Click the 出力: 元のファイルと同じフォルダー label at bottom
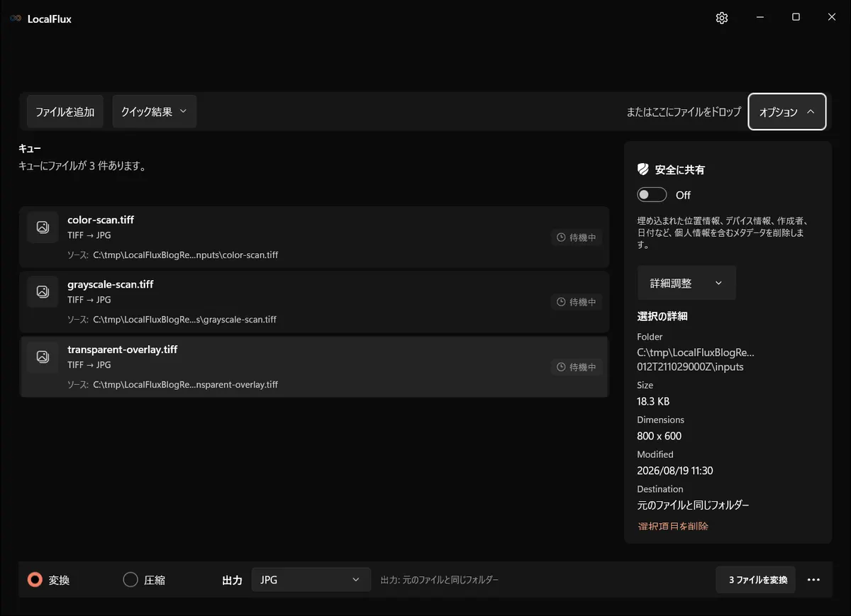This screenshot has width=851, height=616. 440,580
